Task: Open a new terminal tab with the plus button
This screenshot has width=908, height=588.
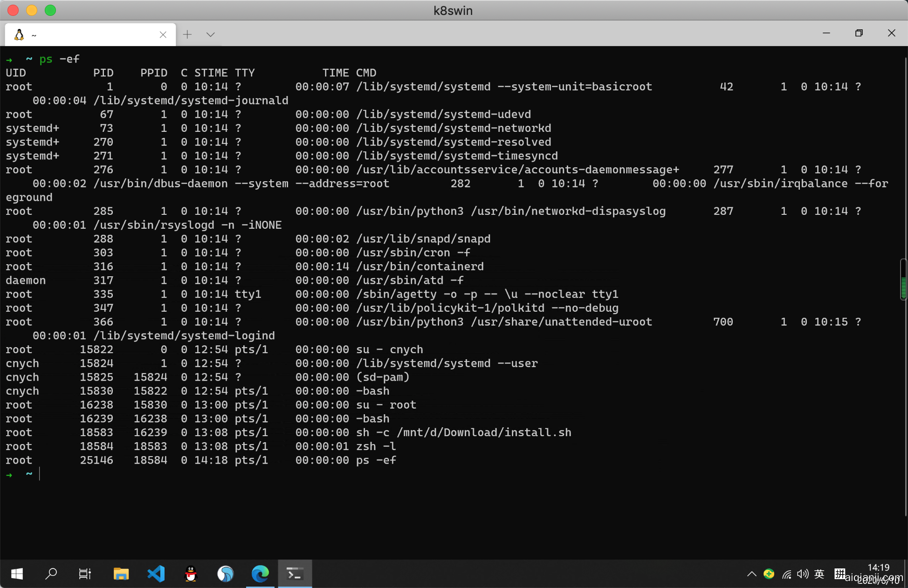Action: (187, 34)
